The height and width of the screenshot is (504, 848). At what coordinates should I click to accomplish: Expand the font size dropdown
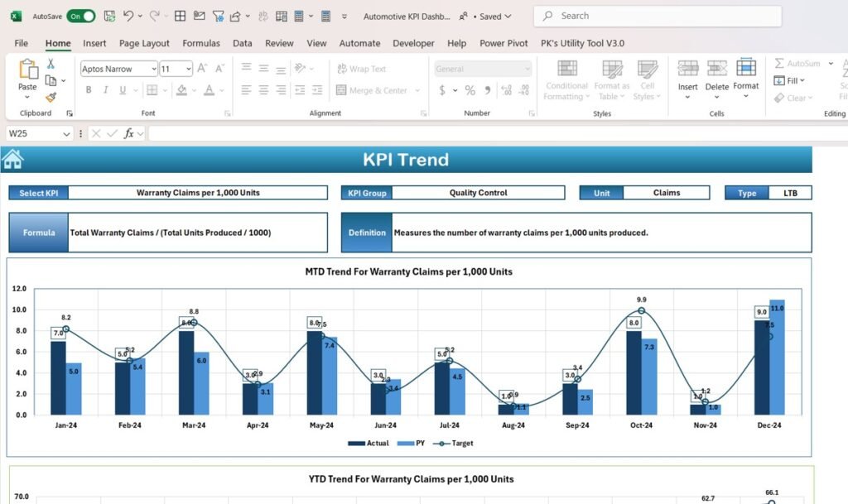point(188,70)
